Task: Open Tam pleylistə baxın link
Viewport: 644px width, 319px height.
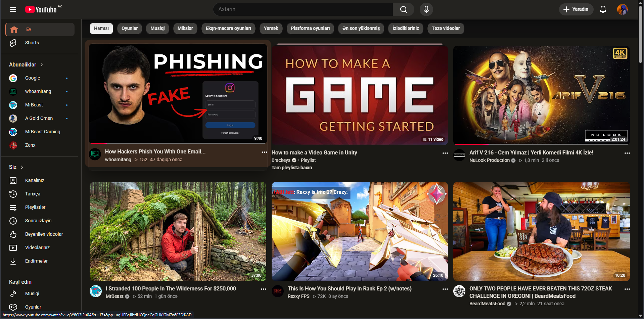Action: pyautogui.click(x=292, y=168)
